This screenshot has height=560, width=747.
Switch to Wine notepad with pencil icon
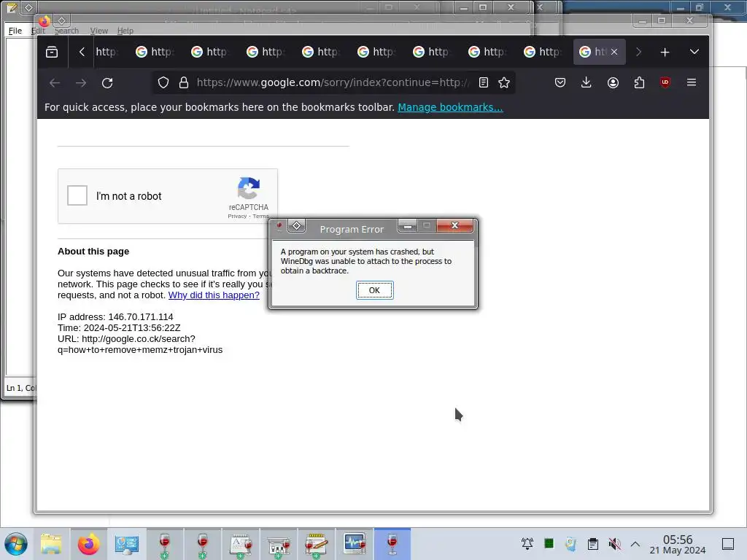[x=317, y=544]
